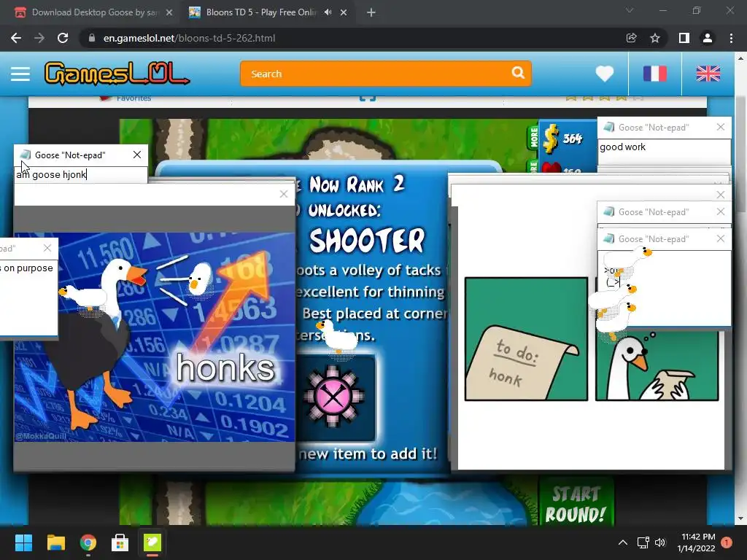Open File Explorer from taskbar

tap(55, 542)
